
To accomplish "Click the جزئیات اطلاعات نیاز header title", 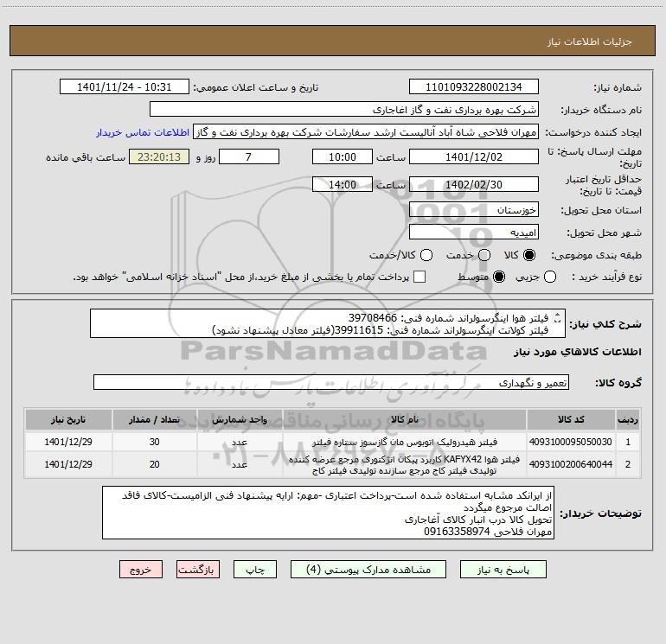I will 589,41.
